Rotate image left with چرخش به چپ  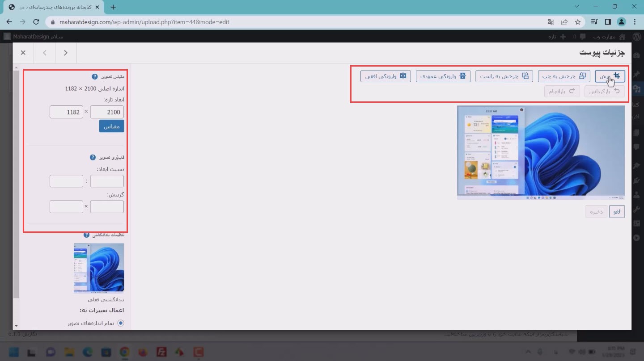click(x=564, y=76)
